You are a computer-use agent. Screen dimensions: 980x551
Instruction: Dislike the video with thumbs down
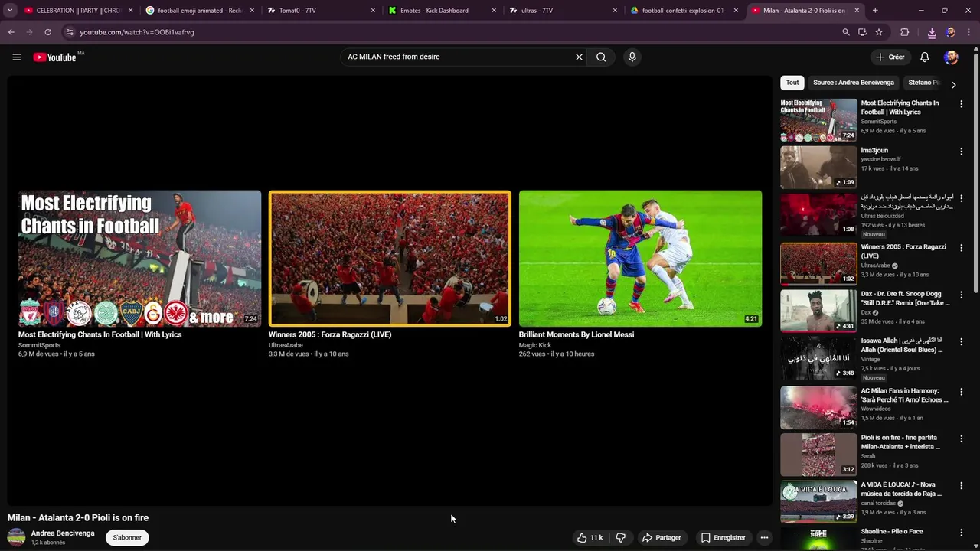click(x=621, y=537)
